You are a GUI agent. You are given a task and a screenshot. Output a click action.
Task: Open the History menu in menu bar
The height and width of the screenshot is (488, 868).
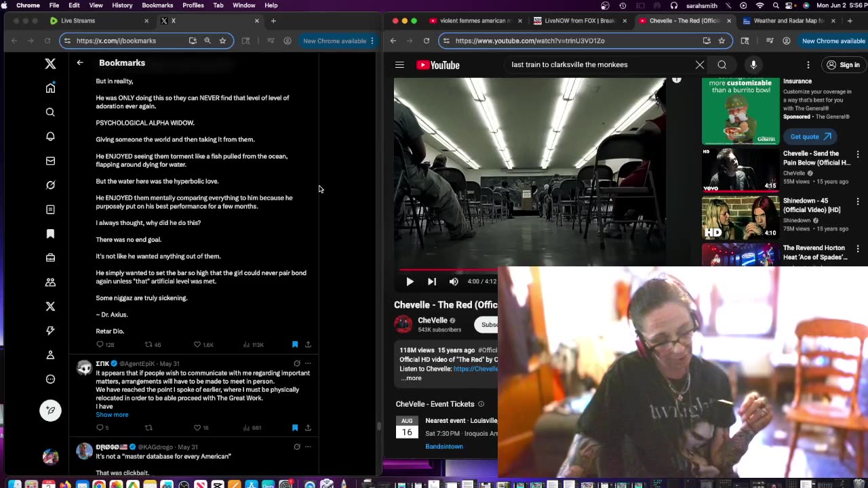click(x=122, y=5)
